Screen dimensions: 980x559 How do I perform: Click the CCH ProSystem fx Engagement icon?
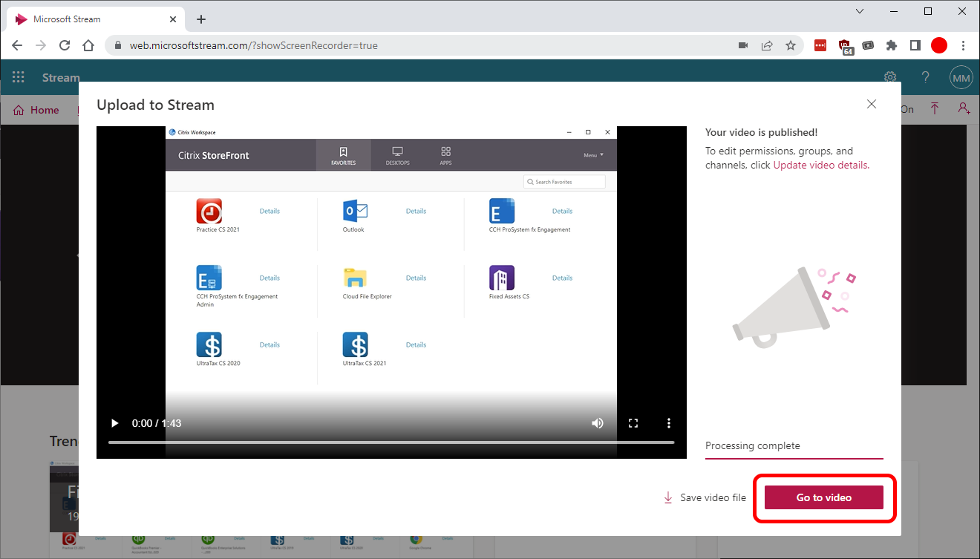point(502,211)
